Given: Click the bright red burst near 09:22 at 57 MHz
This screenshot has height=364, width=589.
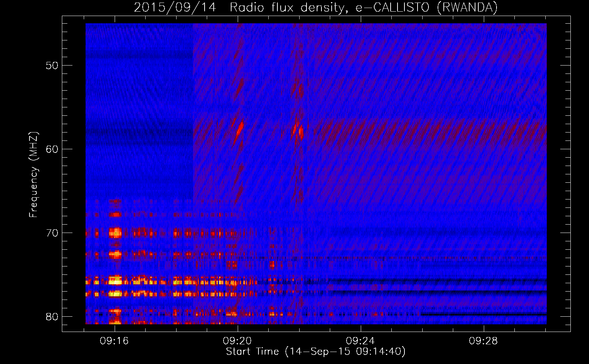Looking at the screenshot, I should [x=298, y=128].
